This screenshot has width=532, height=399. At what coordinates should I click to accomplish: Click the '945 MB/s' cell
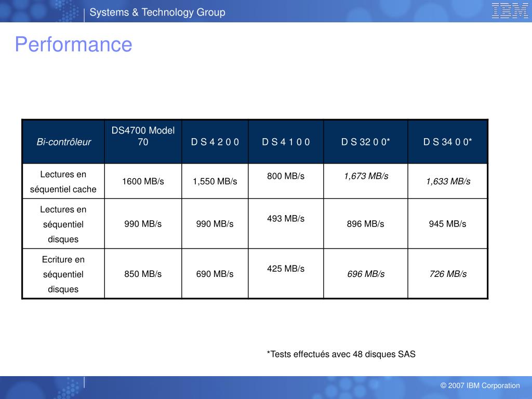point(447,224)
